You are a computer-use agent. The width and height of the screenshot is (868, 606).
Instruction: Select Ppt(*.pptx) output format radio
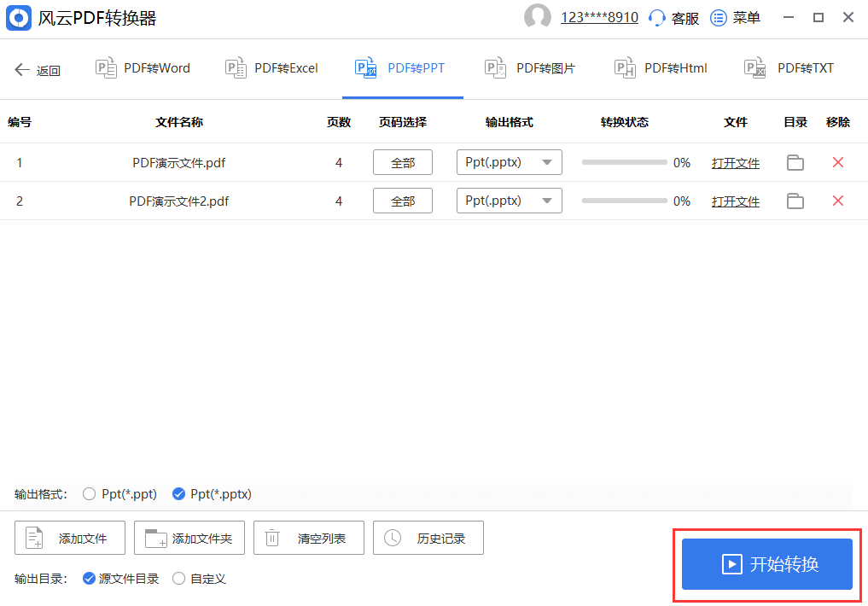178,493
